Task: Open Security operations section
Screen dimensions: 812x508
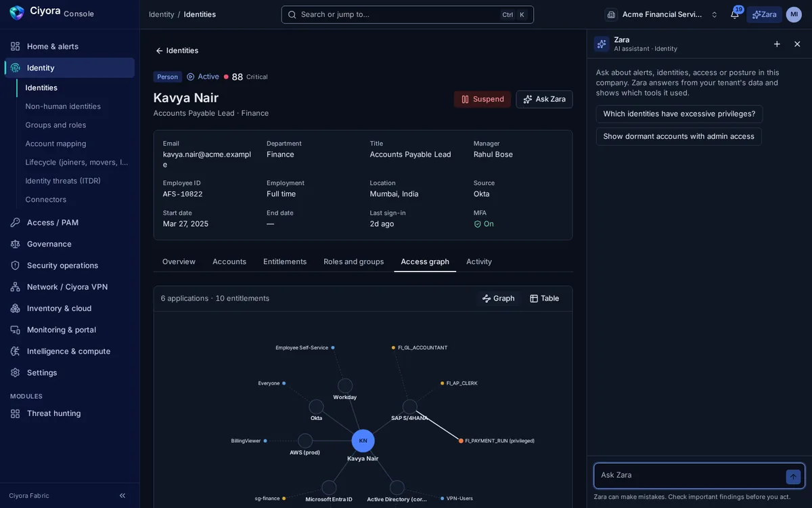Action: click(70, 266)
